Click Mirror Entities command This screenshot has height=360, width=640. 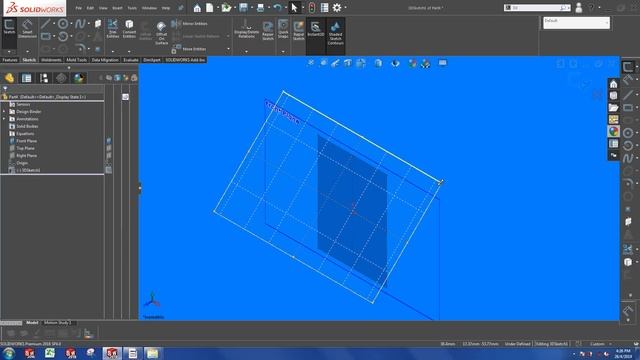pos(190,24)
